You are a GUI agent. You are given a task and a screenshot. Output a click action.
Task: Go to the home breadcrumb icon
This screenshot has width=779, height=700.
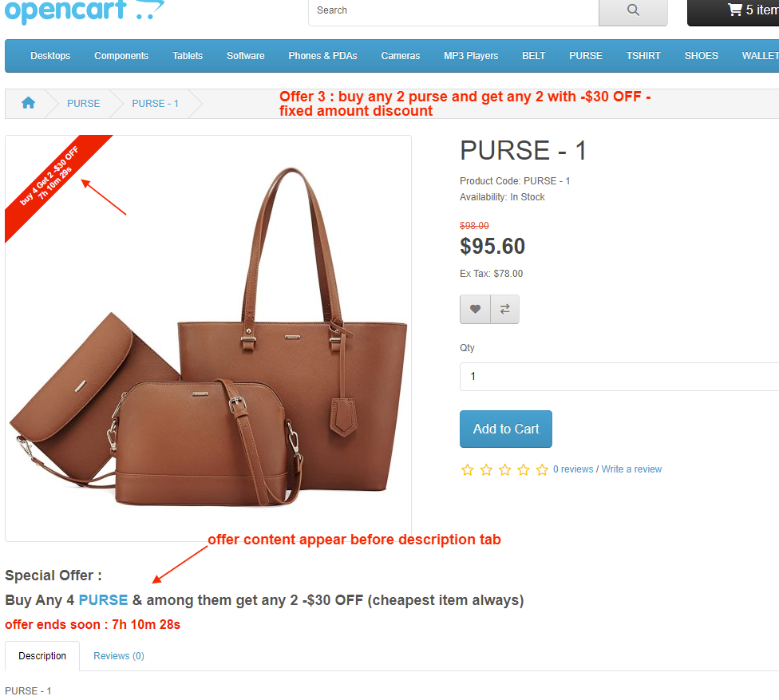point(28,103)
